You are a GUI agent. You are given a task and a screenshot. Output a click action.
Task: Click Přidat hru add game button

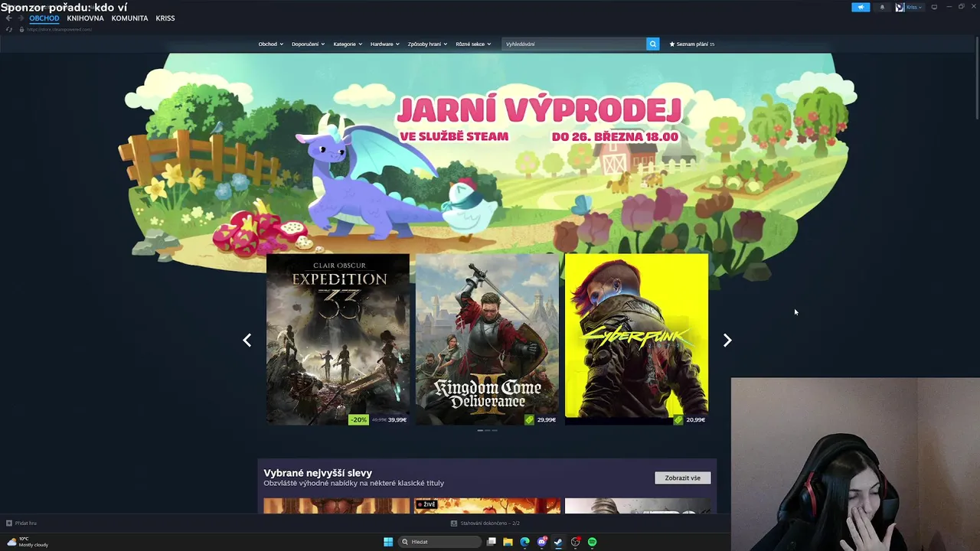pyautogui.click(x=21, y=523)
